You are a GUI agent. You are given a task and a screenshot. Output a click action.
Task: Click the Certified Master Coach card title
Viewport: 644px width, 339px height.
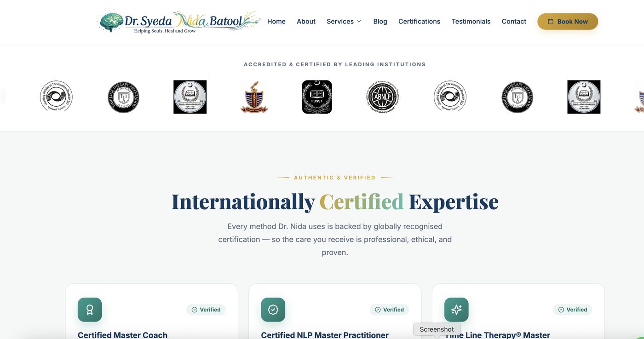pyautogui.click(x=122, y=335)
